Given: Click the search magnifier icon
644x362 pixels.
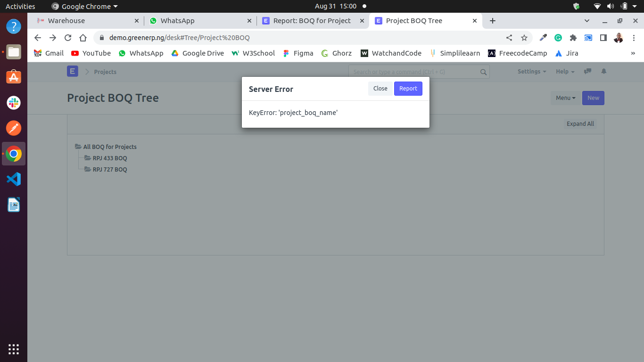Looking at the screenshot, I should tap(483, 72).
